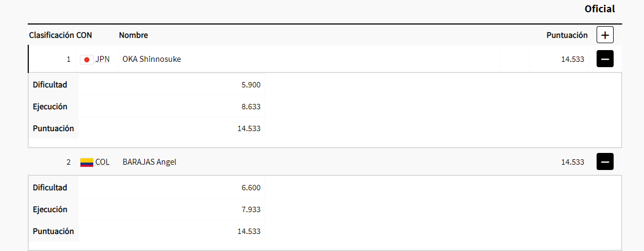644x251 pixels.
Task: Click BARAJAS's Dificultad value 6.600
Action: coord(251,188)
